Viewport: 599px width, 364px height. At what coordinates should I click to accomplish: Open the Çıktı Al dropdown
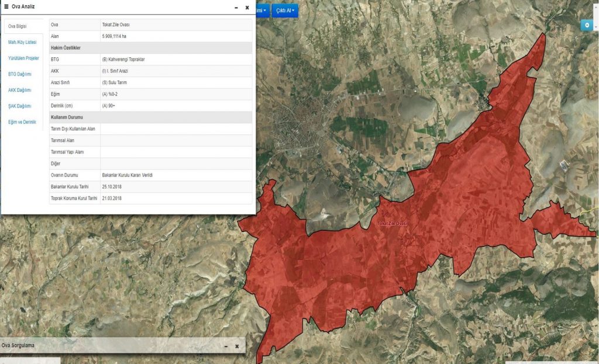(x=285, y=11)
